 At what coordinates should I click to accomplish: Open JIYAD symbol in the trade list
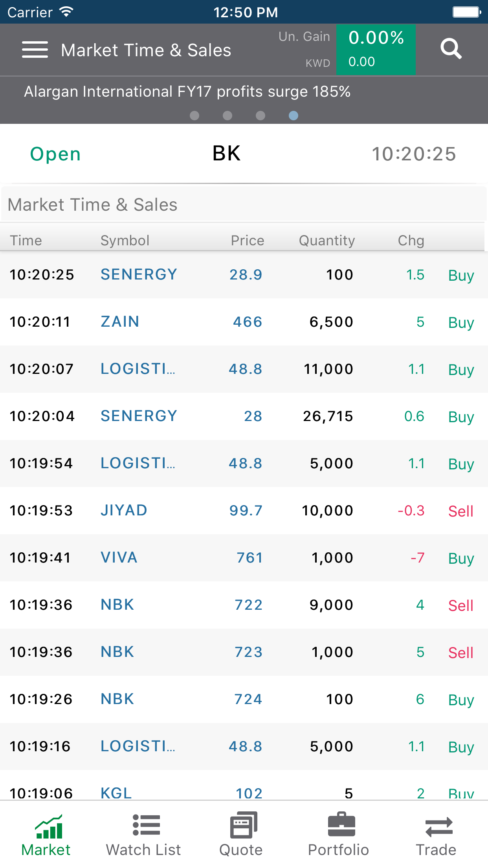point(124,511)
